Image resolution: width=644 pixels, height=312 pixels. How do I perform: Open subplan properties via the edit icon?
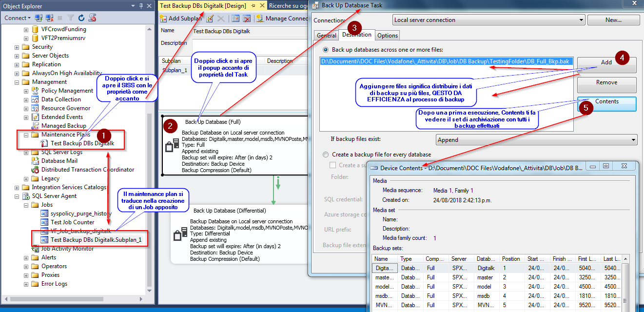click(x=210, y=19)
